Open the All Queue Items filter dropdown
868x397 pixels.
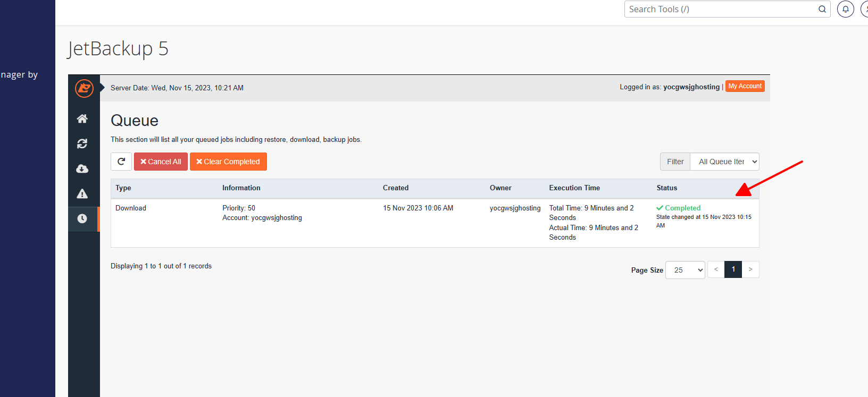(x=724, y=162)
